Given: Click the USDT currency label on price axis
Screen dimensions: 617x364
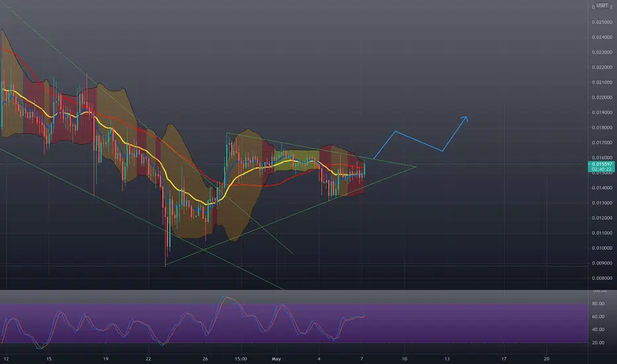Looking at the screenshot, I should pyautogui.click(x=602, y=5).
